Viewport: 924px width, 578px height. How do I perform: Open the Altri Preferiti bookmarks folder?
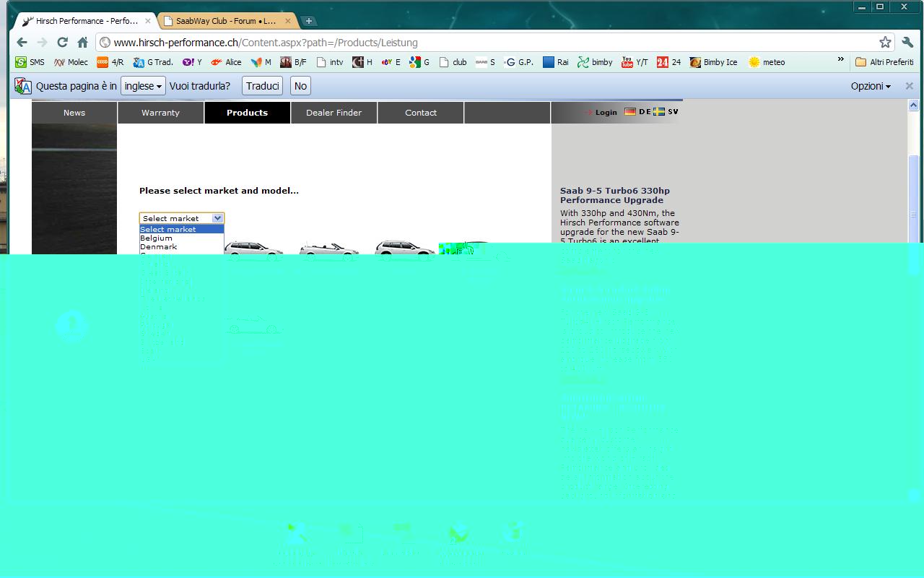[x=884, y=62]
